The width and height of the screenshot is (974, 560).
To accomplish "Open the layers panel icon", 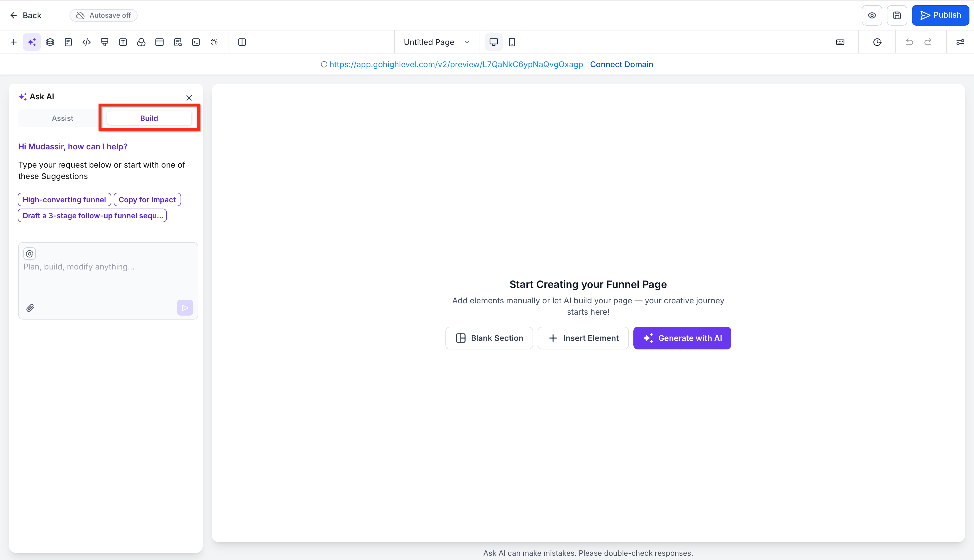I will point(50,42).
